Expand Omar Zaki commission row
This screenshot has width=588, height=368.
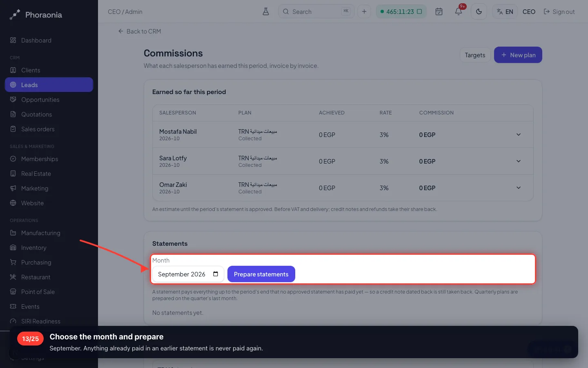[519, 188]
